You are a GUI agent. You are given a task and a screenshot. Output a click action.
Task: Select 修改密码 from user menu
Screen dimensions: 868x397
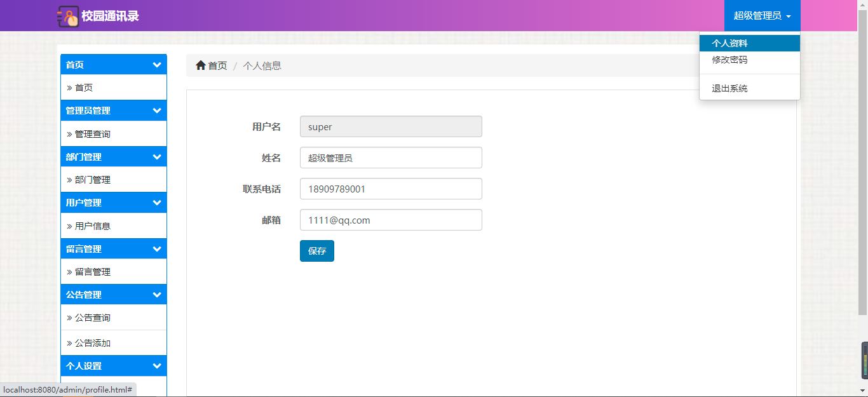click(750, 60)
